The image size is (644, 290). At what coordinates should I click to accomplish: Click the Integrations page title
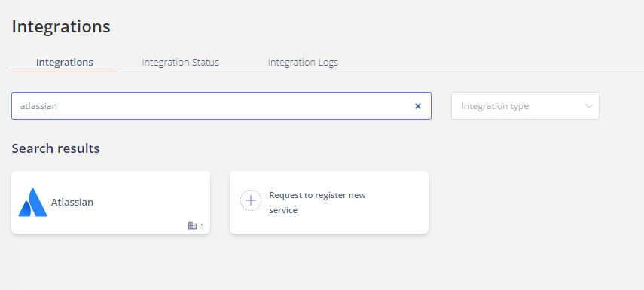61,26
